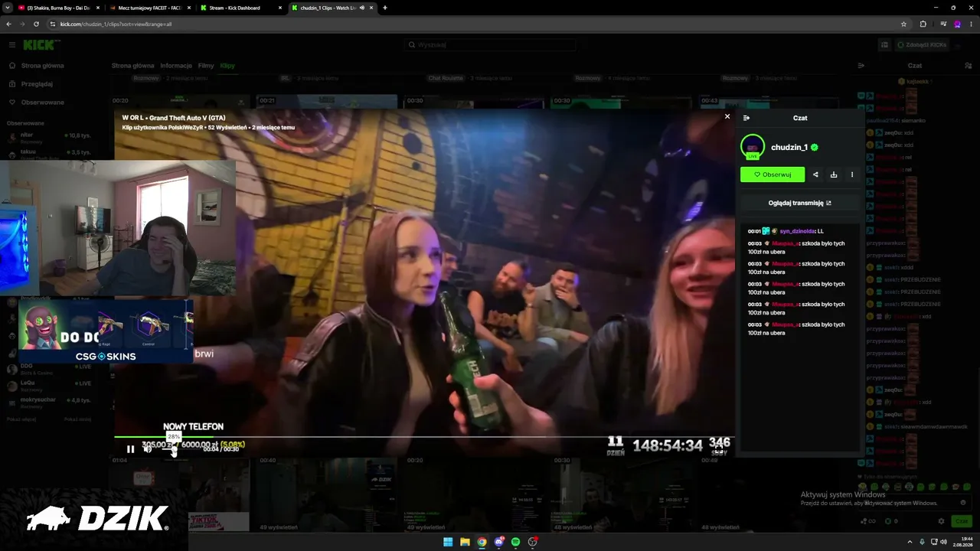
Task: Open OBS from taskbar
Action: point(532,542)
